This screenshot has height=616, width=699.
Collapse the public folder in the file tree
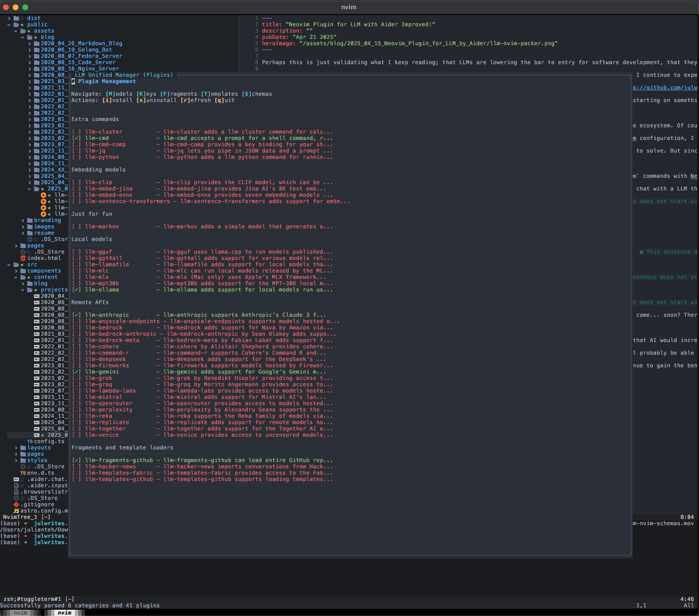point(9,24)
